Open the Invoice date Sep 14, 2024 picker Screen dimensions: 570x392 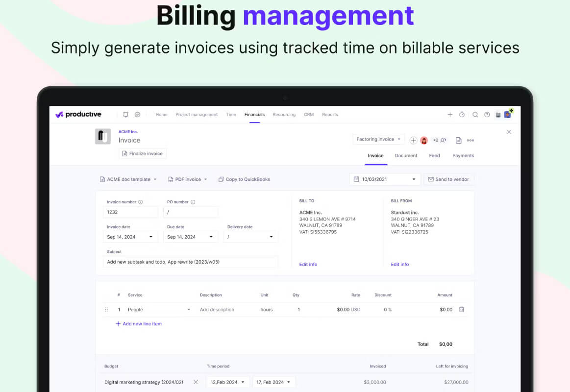[x=130, y=237]
